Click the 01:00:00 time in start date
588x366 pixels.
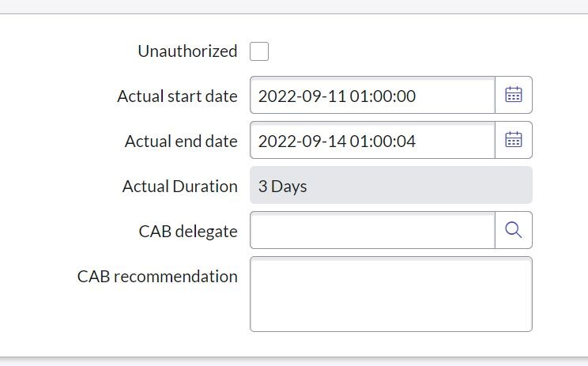pyautogui.click(x=383, y=96)
